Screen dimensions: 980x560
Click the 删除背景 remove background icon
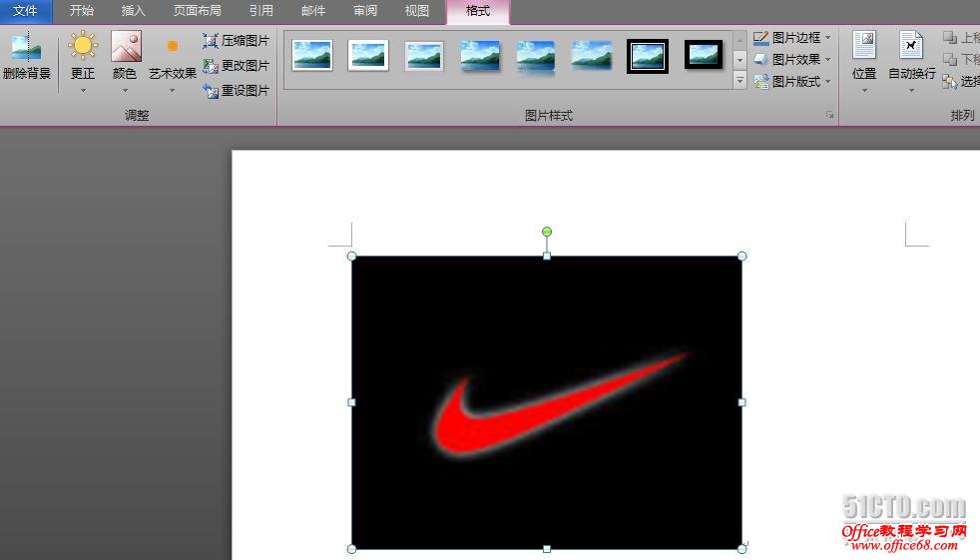26,46
